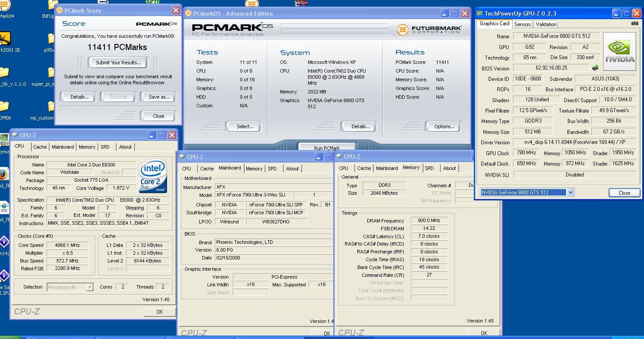Click the BIOS Date 02/15/2008 field
The image size is (644, 339).
tap(274, 258)
